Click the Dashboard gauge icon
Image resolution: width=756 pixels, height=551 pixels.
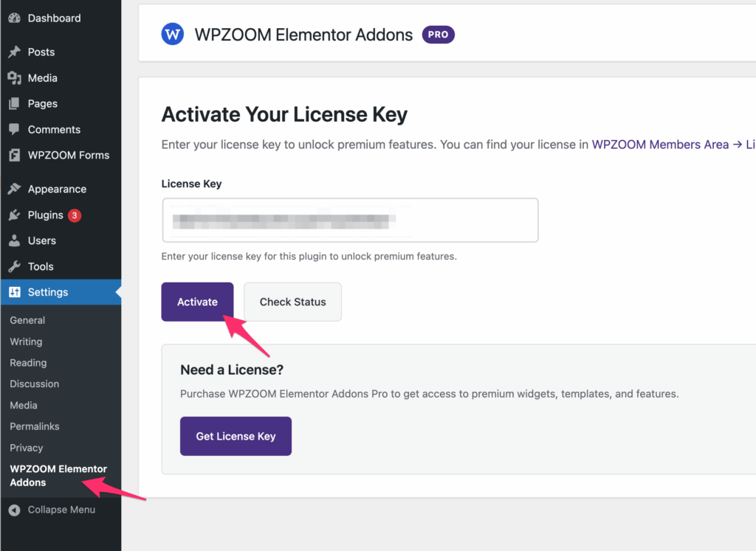click(x=15, y=18)
